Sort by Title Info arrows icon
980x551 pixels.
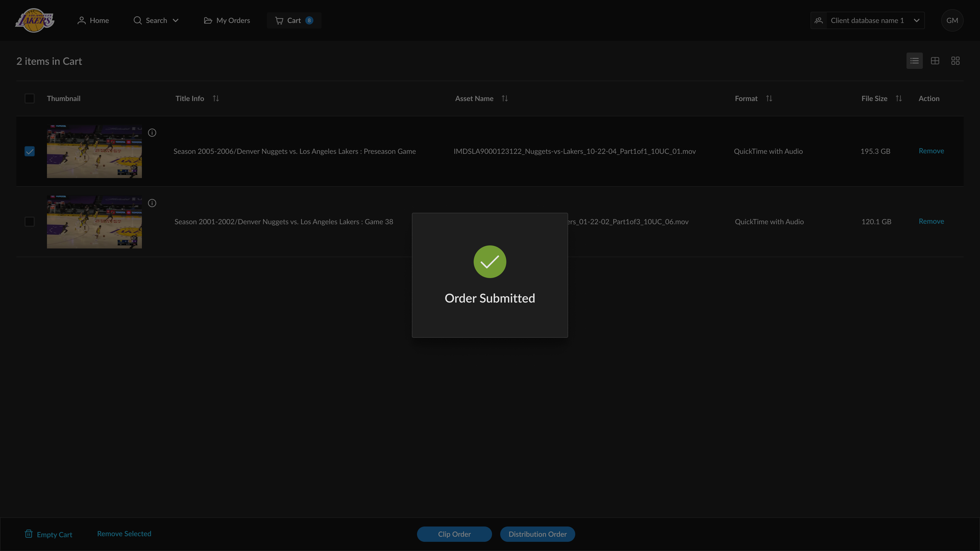[216, 98]
